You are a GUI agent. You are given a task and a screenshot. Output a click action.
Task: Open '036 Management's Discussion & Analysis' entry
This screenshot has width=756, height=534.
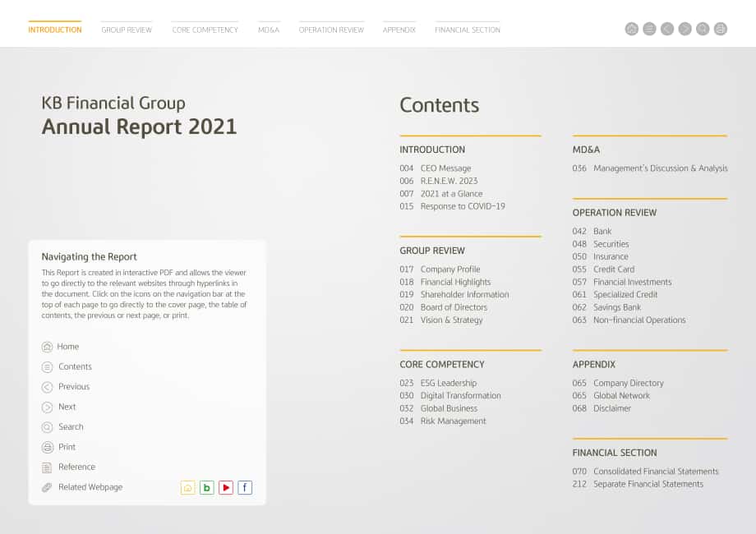[x=650, y=168]
